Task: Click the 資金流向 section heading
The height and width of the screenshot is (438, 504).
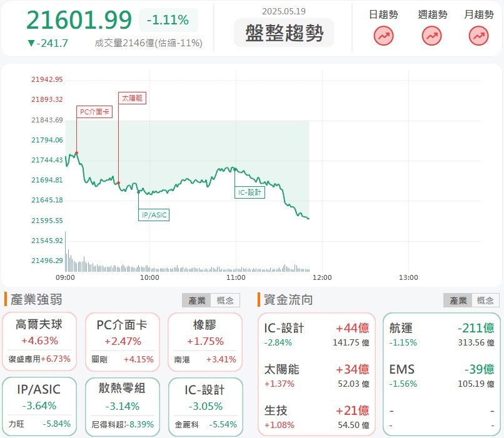Action: click(288, 299)
